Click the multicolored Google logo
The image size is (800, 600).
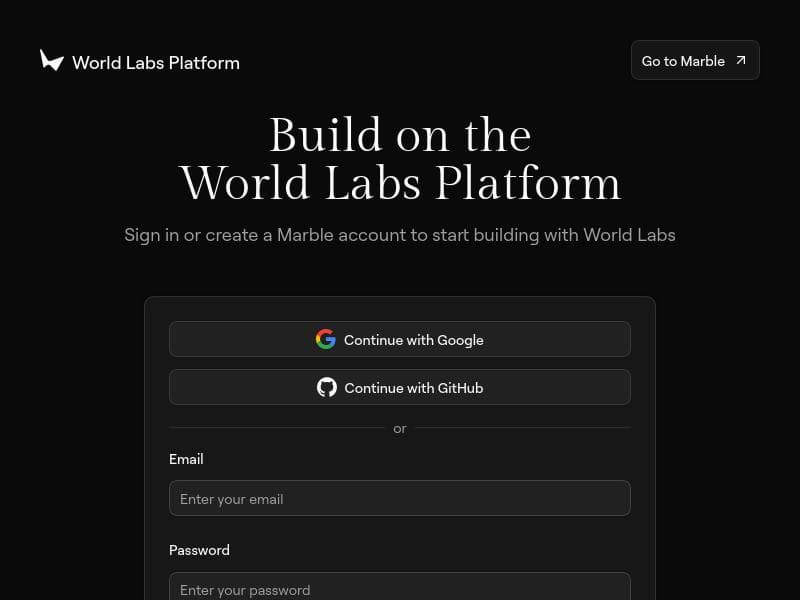click(x=326, y=339)
